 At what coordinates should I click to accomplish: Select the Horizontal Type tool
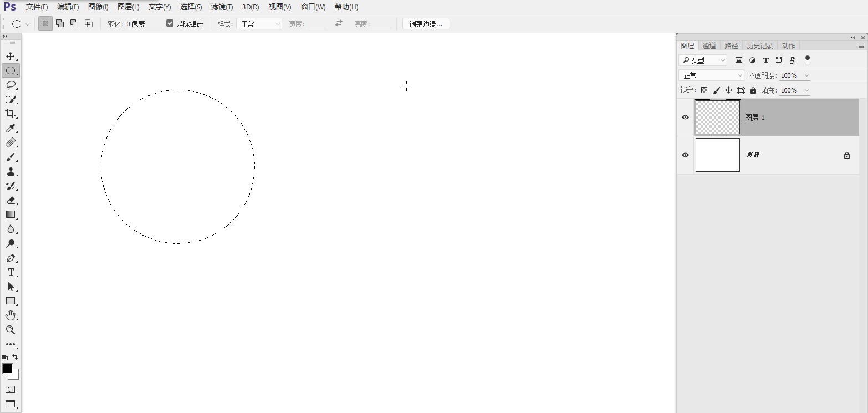tap(11, 272)
